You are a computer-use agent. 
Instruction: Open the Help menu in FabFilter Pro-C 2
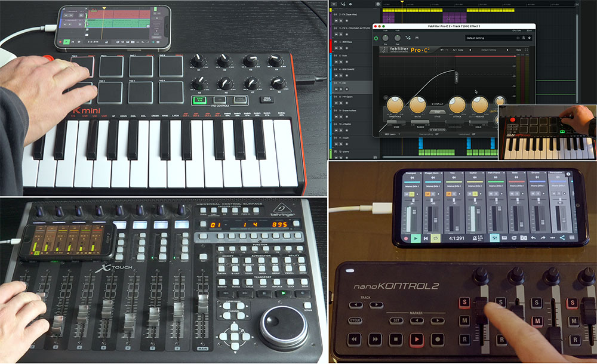click(518, 50)
